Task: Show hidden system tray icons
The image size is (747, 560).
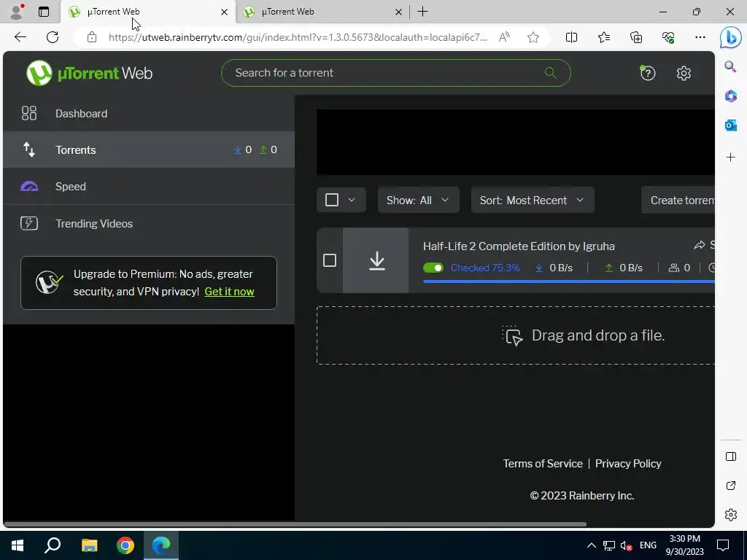Action: coord(591,545)
